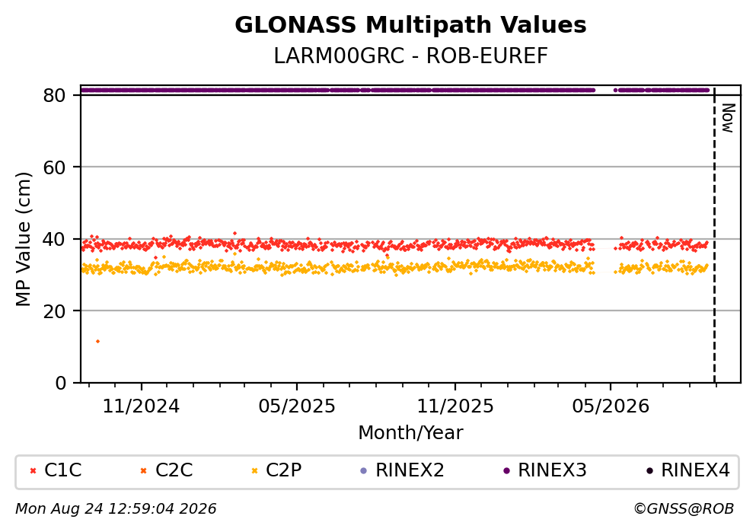This screenshot has height=532, width=756.
Task: Click the RINEX2 legend dot
Action: tap(364, 471)
